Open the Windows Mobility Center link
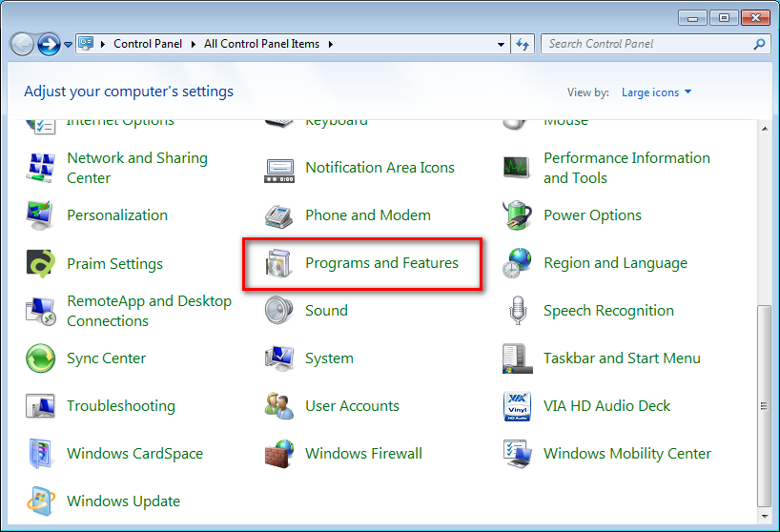Viewport: 780px width, 532px height. click(627, 454)
